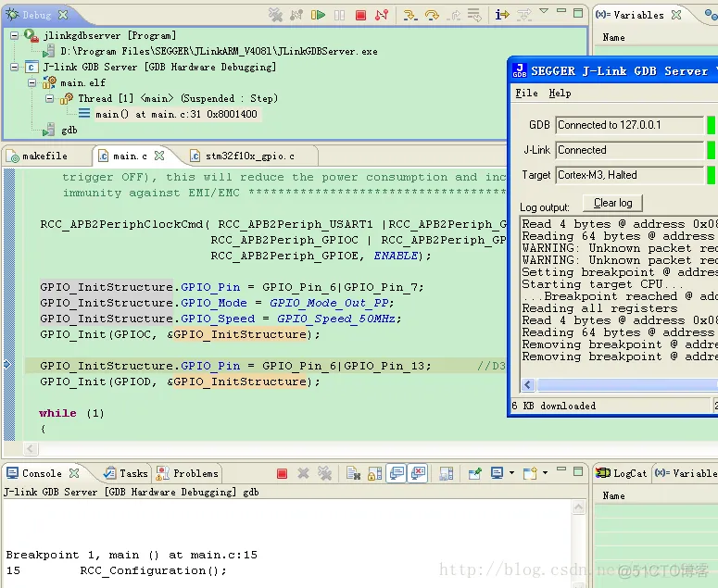This screenshot has height=588, width=718.
Task: Click the GPIO_Speed_50MHz value in code
Action: pos(336,319)
